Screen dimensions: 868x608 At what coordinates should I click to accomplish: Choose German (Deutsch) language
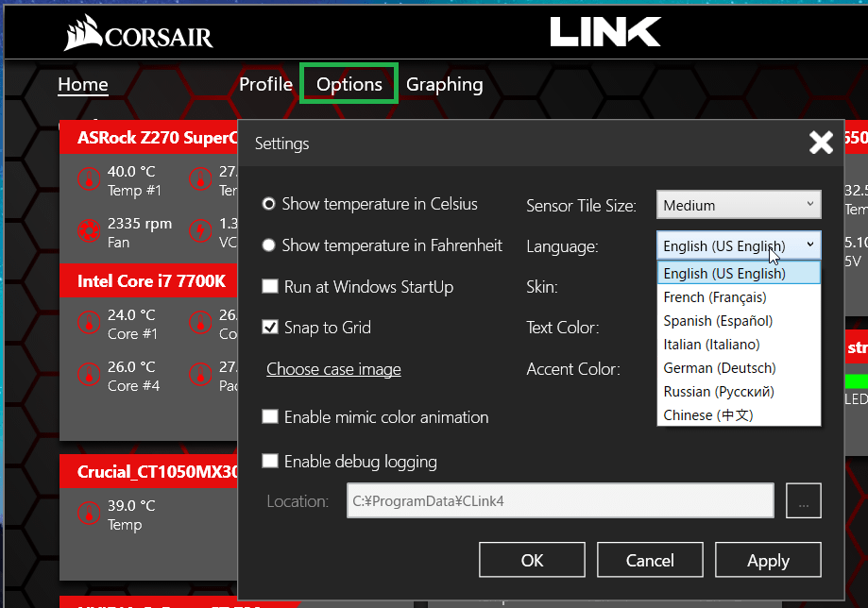pyautogui.click(x=739, y=368)
